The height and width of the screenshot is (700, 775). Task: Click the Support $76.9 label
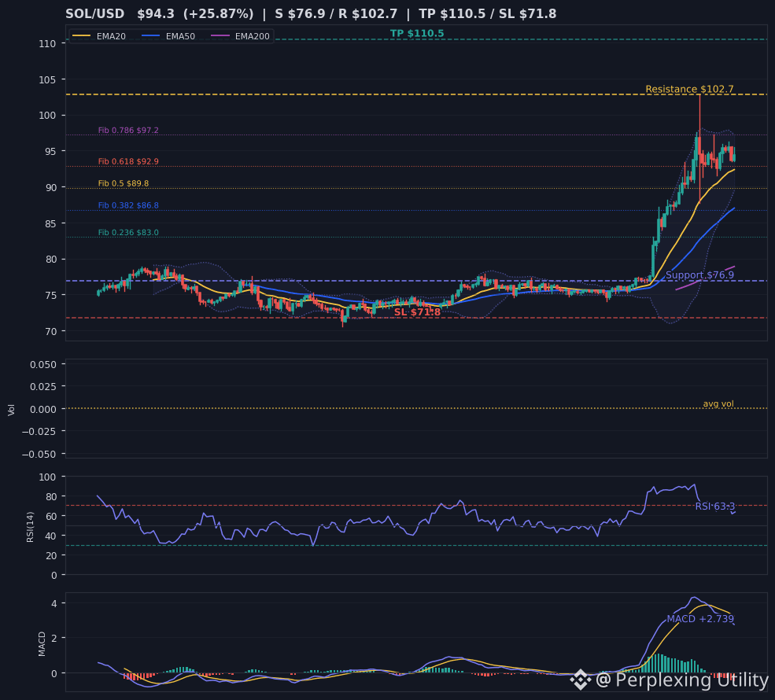click(700, 275)
